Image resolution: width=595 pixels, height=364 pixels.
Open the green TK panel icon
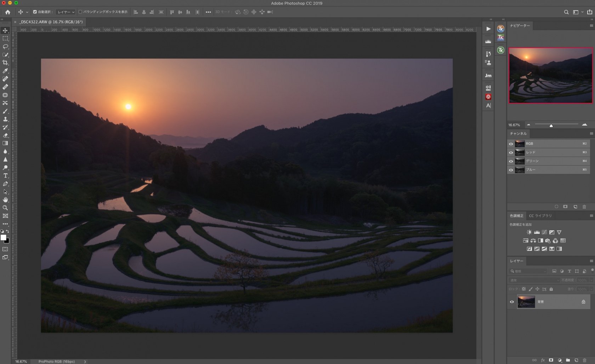coord(501,50)
